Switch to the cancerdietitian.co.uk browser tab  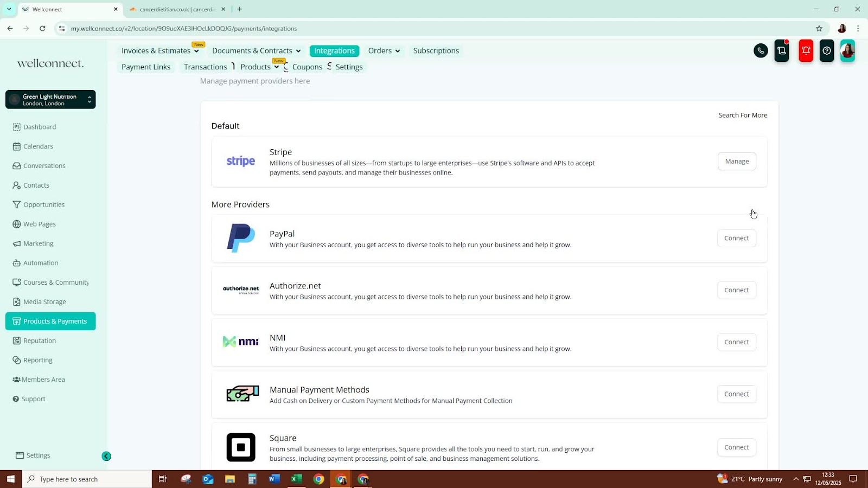pos(177,9)
